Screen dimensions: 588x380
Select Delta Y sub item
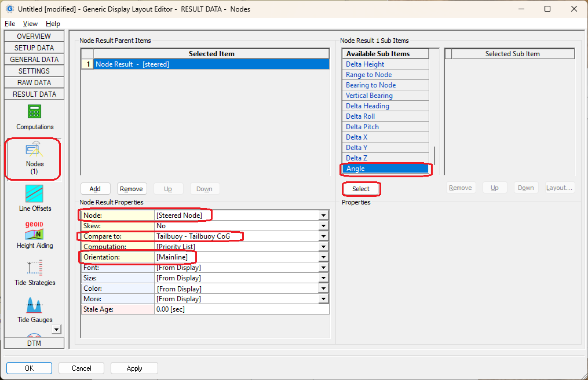(x=385, y=148)
